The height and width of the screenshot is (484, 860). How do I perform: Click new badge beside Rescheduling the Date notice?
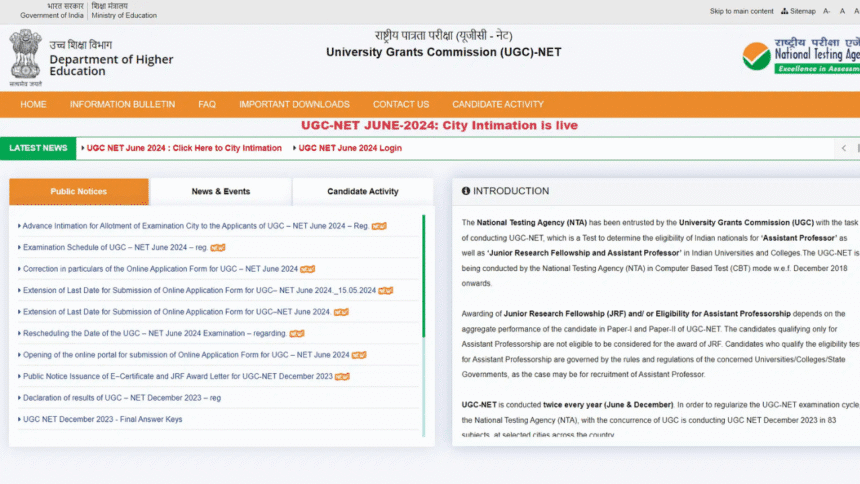click(x=297, y=333)
